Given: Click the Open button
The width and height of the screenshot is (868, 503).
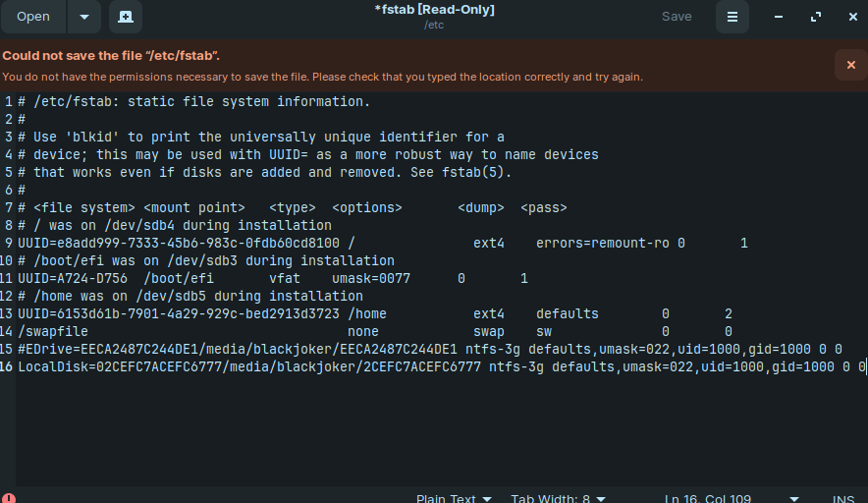Looking at the screenshot, I should point(33,17).
